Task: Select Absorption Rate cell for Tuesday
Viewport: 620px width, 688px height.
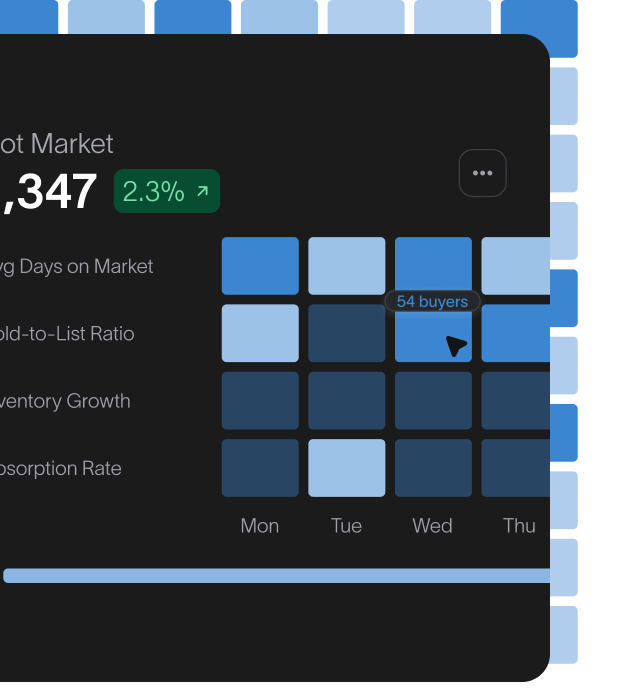Action: click(x=346, y=468)
